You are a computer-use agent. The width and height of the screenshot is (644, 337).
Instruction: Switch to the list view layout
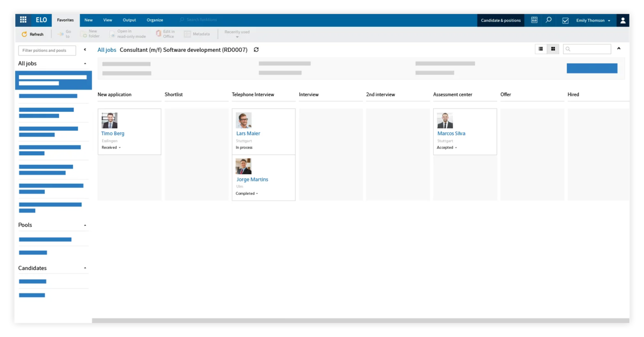click(x=540, y=48)
